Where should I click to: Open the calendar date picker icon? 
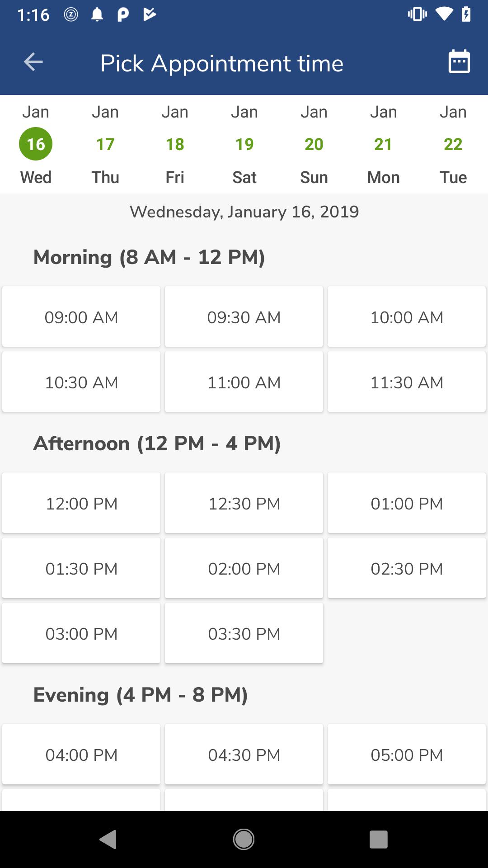[x=459, y=61]
